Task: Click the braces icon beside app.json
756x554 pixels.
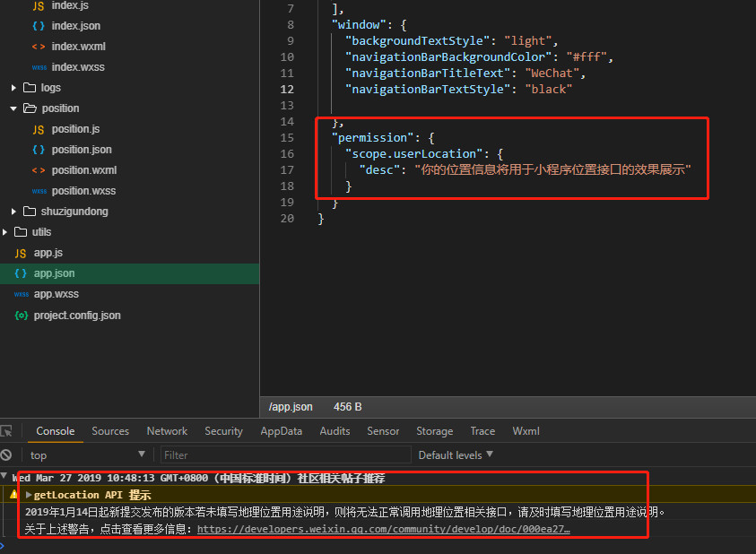Action: 21,273
